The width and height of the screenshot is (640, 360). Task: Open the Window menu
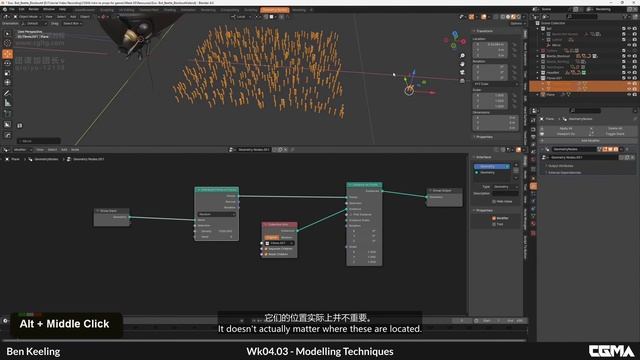(49, 9)
